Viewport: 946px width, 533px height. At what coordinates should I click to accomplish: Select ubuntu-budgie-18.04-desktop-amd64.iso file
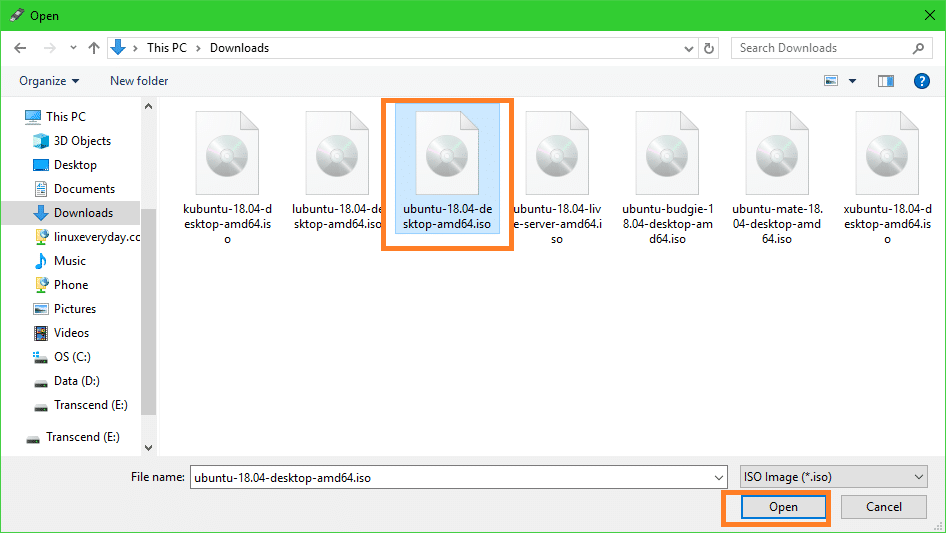667,155
